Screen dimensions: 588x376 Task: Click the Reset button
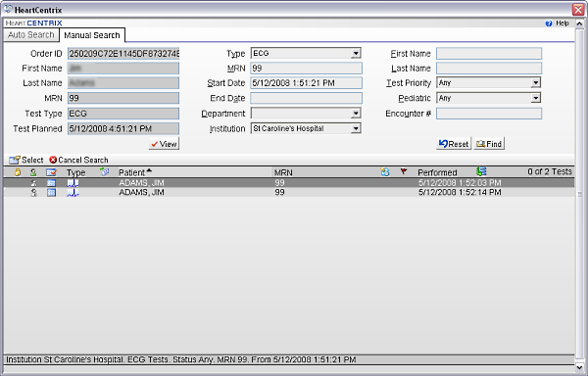(x=454, y=144)
